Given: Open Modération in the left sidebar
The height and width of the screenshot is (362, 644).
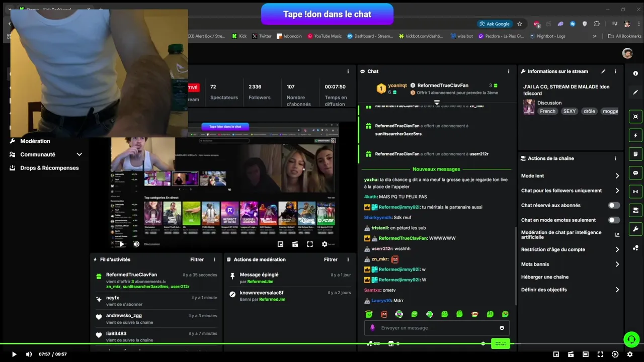Looking at the screenshot, I should click(x=35, y=141).
